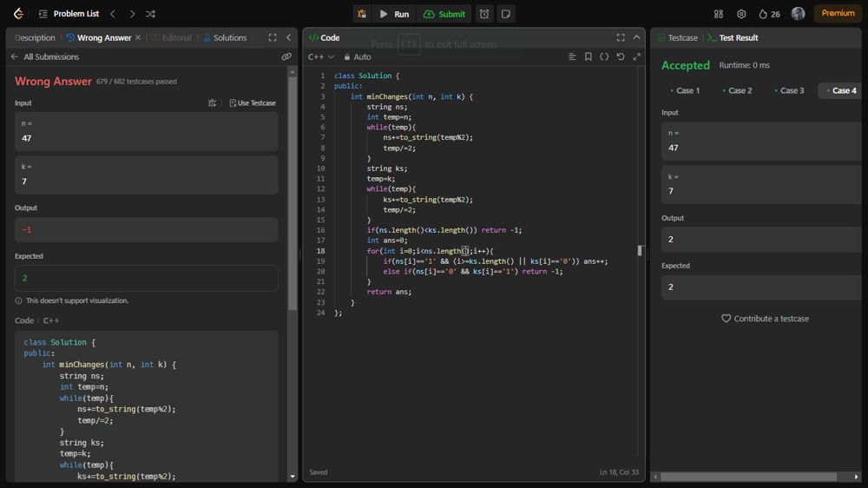Toggle the Auto lock setting

(x=358, y=56)
